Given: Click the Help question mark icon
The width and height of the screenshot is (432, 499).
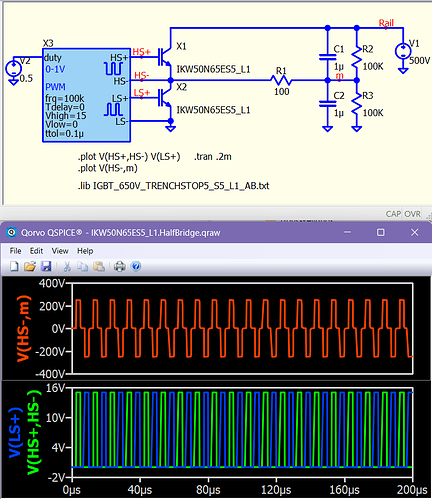Looking at the screenshot, I should [x=136, y=266].
